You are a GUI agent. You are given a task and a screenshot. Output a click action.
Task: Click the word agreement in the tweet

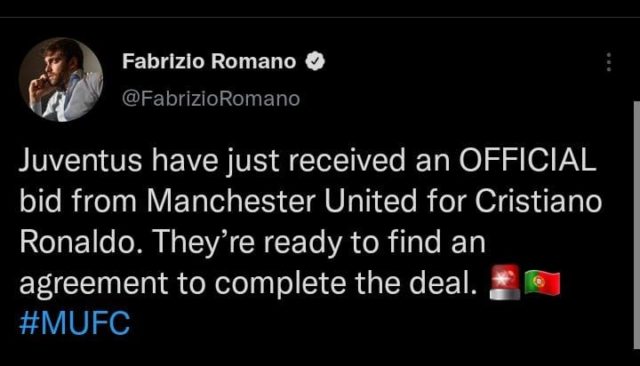tap(93, 284)
